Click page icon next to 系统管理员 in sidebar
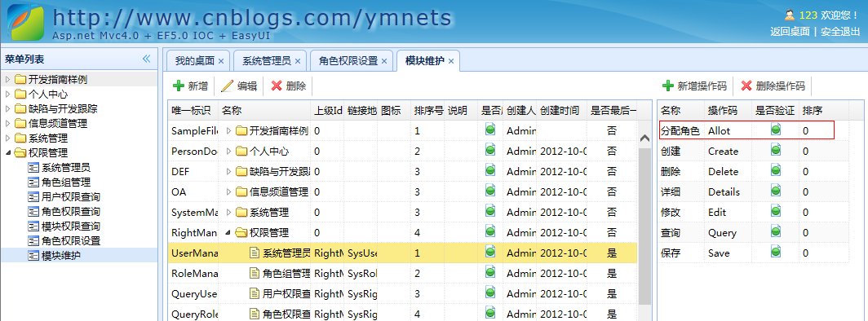Viewport: 868px width, 321px height. 33,167
